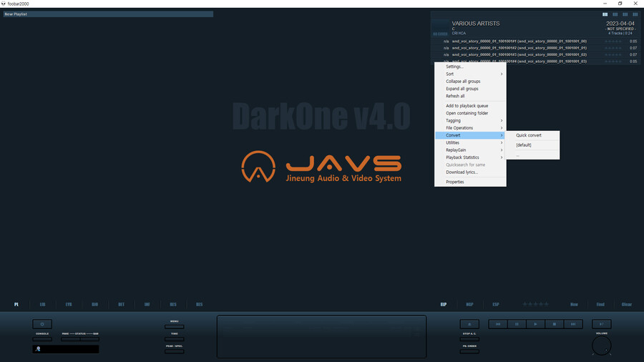Choose Expand all groups
644x362 pixels.
(x=470, y=89)
